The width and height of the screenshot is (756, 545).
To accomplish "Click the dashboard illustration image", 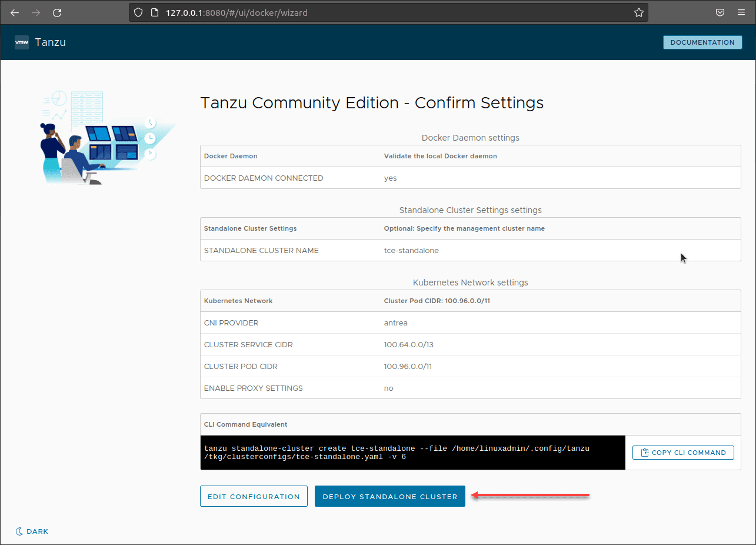I will (107, 138).
